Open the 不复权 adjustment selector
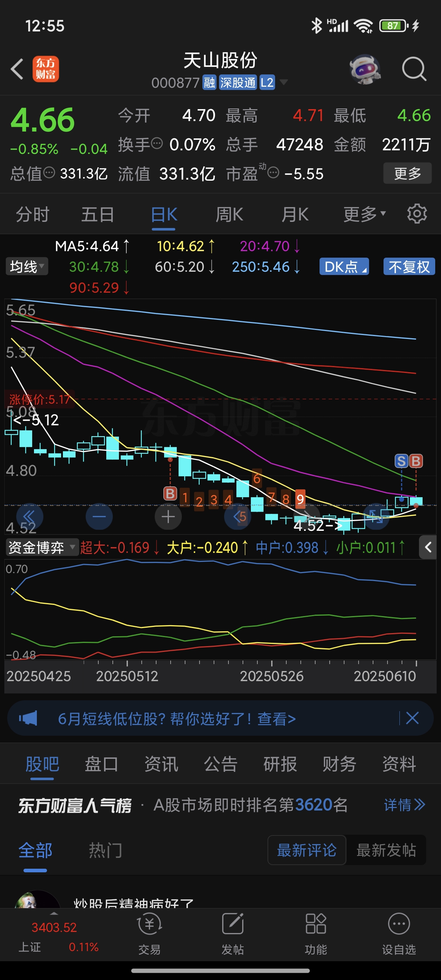 [409, 266]
